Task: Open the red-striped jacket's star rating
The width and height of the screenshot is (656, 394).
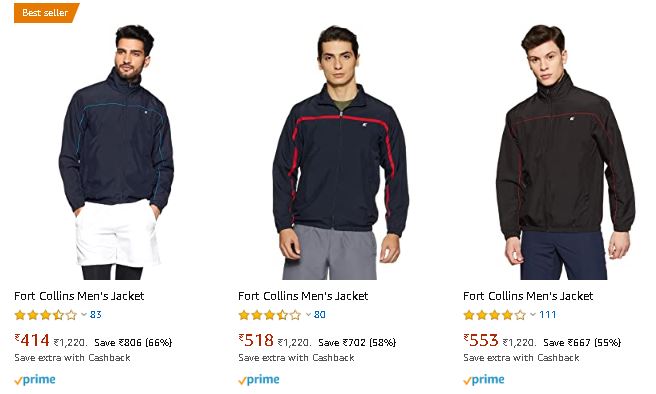Action: [270, 315]
